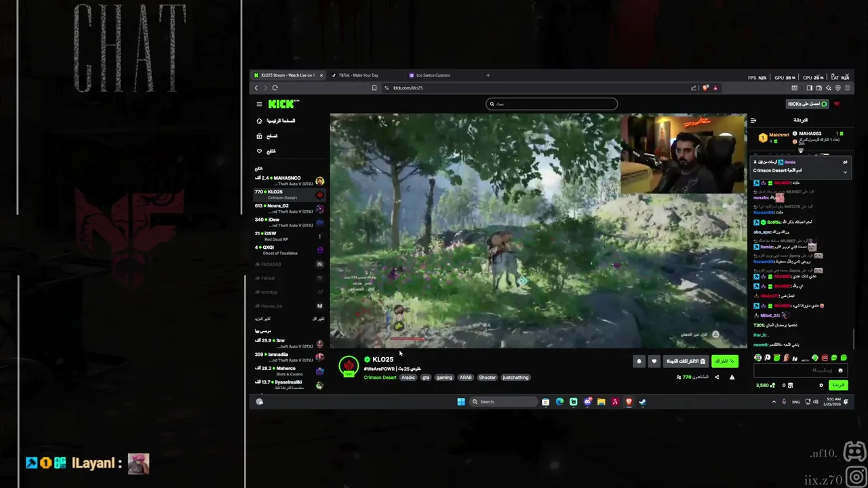Open MAHASNCO channel in the sidebar
Image resolution: width=868 pixels, height=488 pixels.
(x=290, y=181)
